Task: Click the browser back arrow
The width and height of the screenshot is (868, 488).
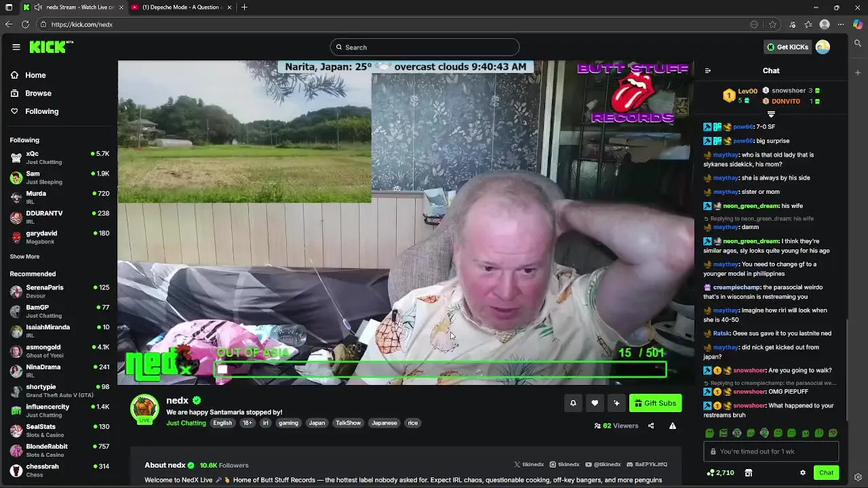Action: click(8, 24)
